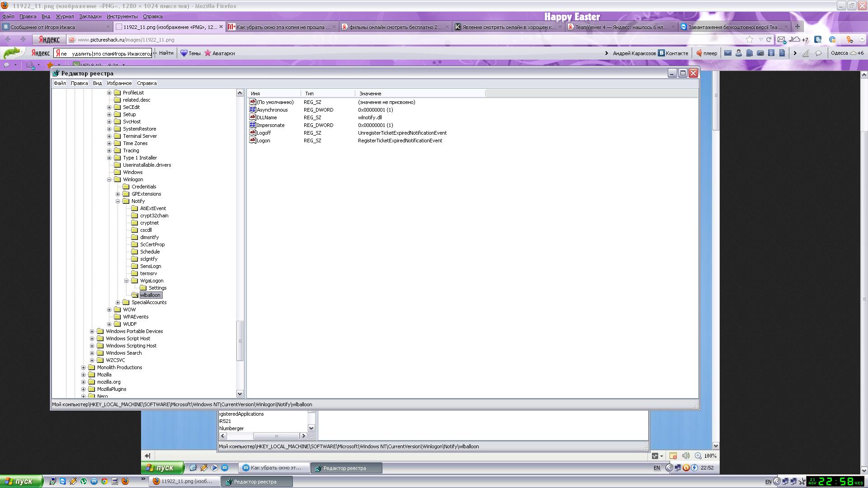Select the DLLName registry value

pyautogui.click(x=266, y=117)
